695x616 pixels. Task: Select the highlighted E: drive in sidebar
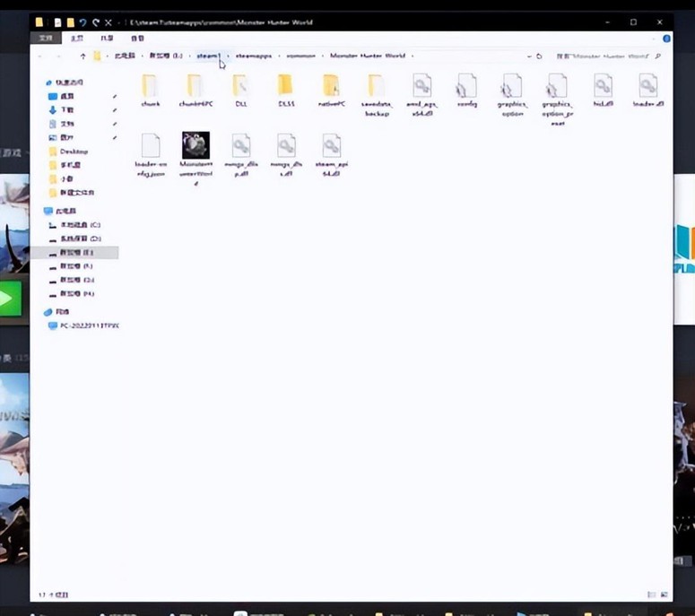click(82, 253)
